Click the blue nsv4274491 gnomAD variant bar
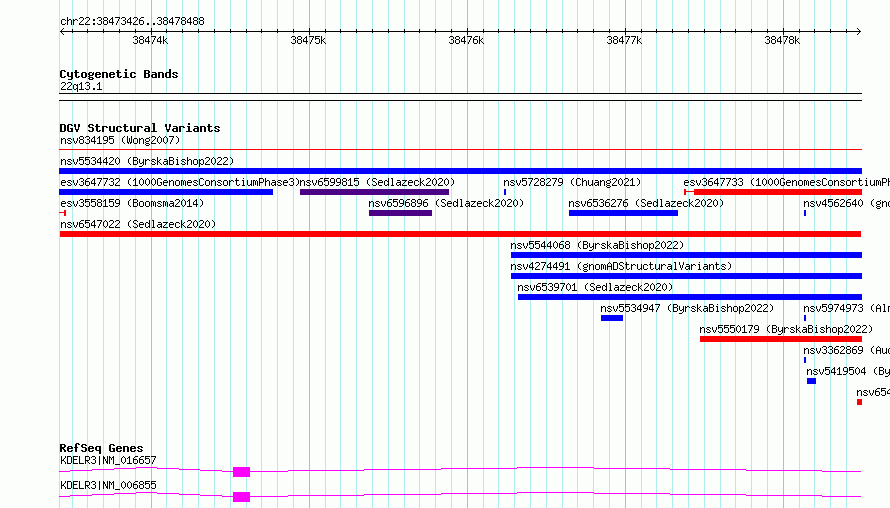Viewport: 890px width, 508px height. [x=686, y=276]
